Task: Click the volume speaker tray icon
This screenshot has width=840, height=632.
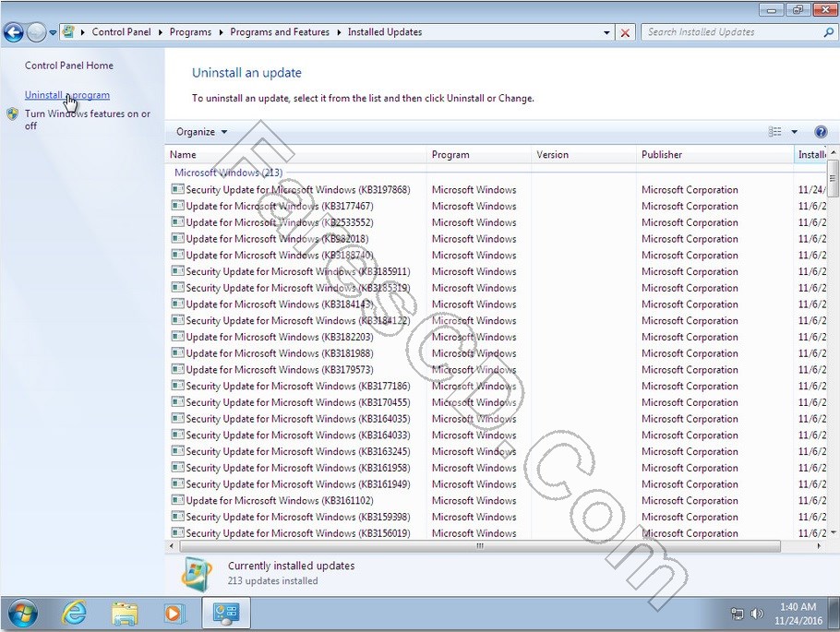Action: tap(757, 614)
